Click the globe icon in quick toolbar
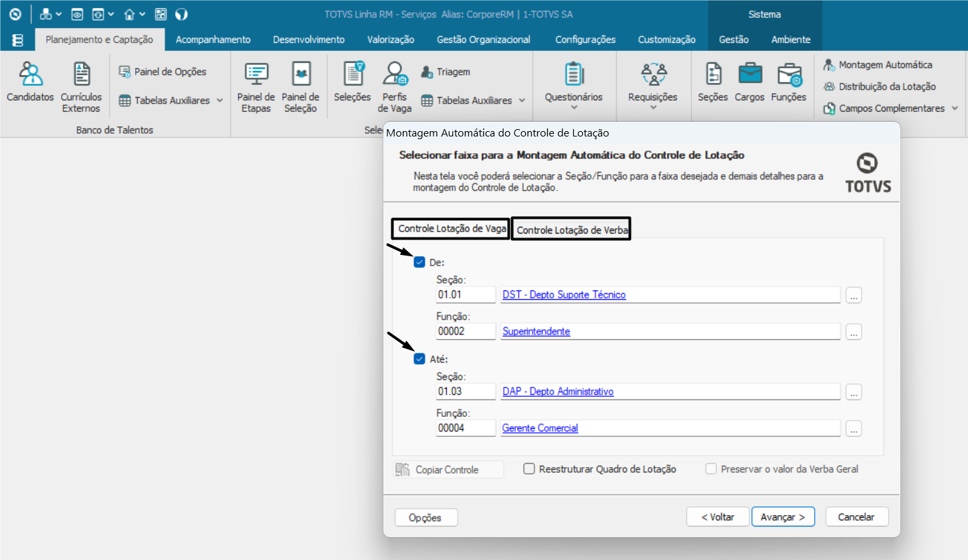The height and width of the screenshot is (560, 968). pos(181,14)
